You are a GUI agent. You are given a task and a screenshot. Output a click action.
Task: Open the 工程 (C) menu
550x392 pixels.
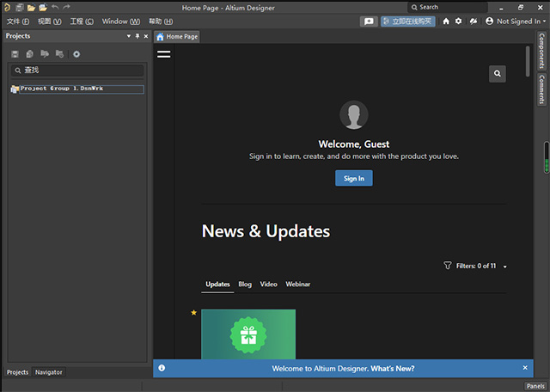click(x=82, y=21)
